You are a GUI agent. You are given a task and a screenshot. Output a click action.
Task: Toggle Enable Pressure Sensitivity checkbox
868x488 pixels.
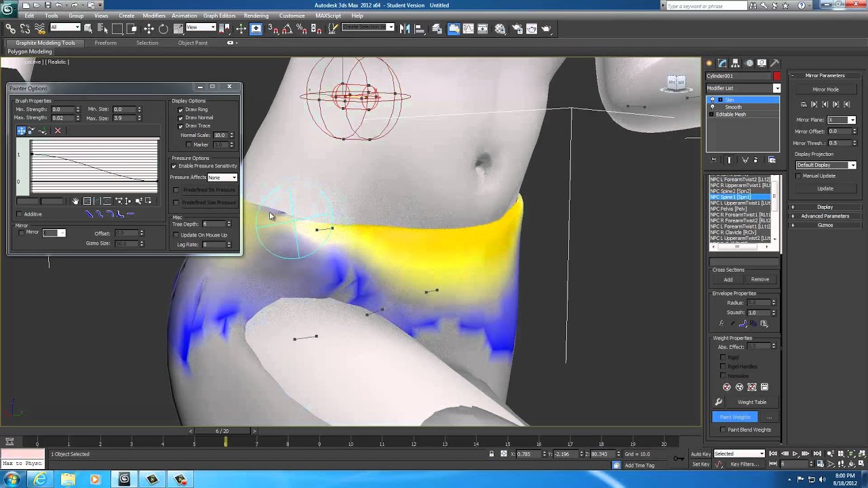coord(174,166)
